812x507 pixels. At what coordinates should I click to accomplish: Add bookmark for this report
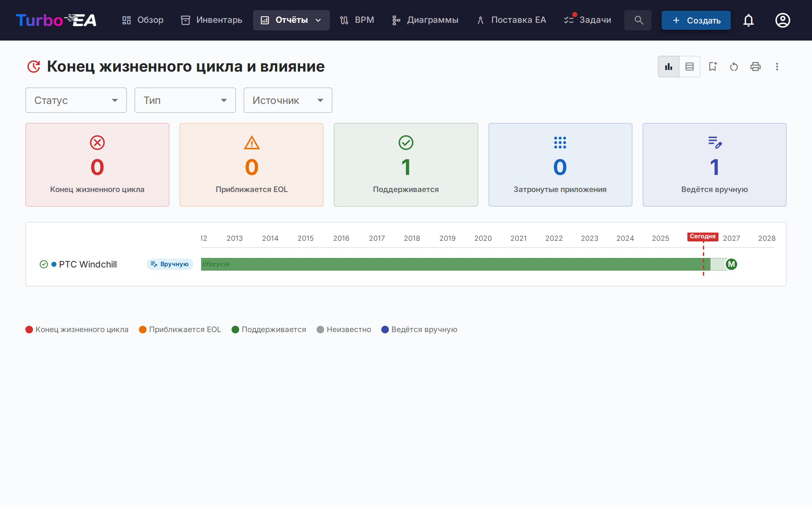tap(713, 67)
